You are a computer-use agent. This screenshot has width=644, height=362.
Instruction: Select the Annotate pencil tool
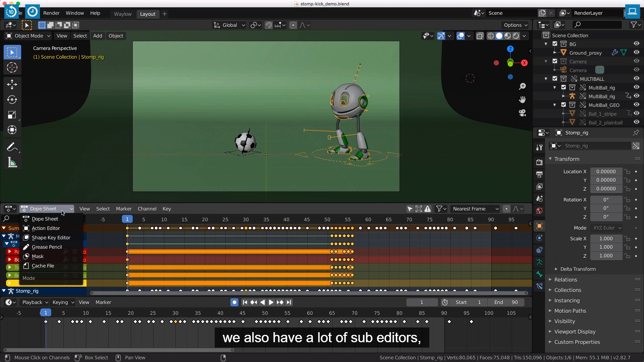pyautogui.click(x=12, y=147)
